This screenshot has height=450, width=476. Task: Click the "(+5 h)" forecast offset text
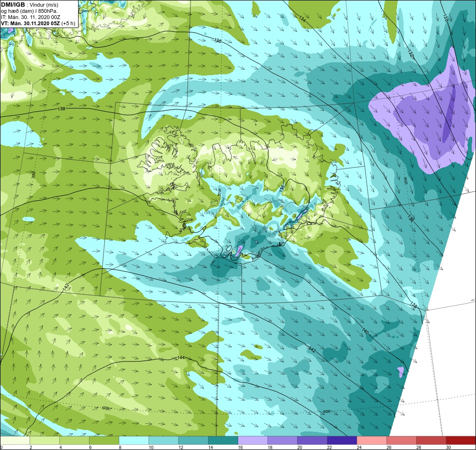pos(69,23)
